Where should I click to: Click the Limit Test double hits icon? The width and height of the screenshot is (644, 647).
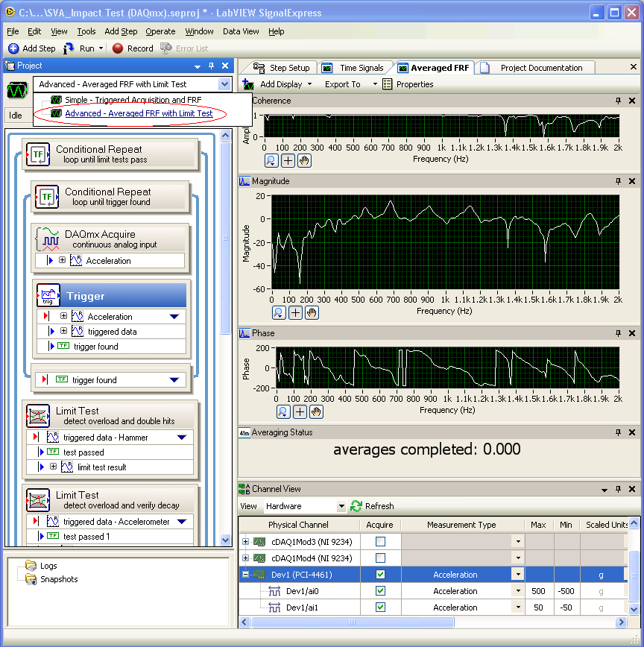[x=38, y=416]
